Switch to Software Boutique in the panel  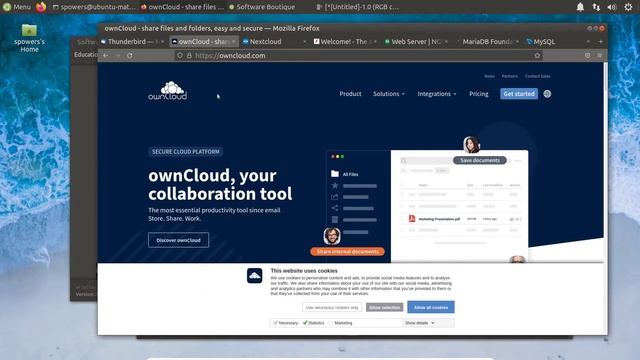click(x=262, y=7)
